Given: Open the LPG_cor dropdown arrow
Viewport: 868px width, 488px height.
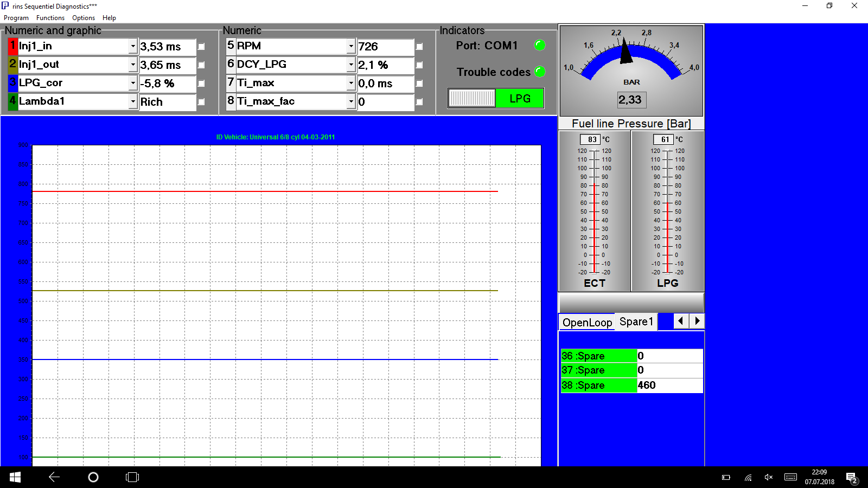Looking at the screenshot, I should tap(133, 83).
